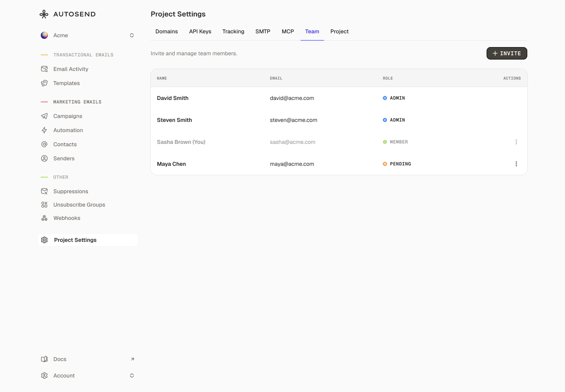The width and height of the screenshot is (565, 392).
Task: Click the Contacts at-sign icon
Action: [x=44, y=144]
